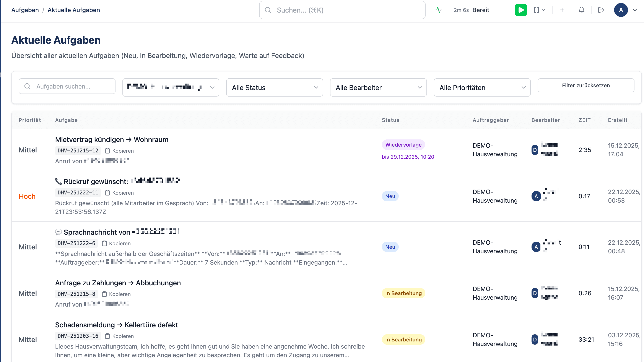Open the account menu via avatar chevron
Viewport: 644px width, 362px height.
tap(635, 10)
